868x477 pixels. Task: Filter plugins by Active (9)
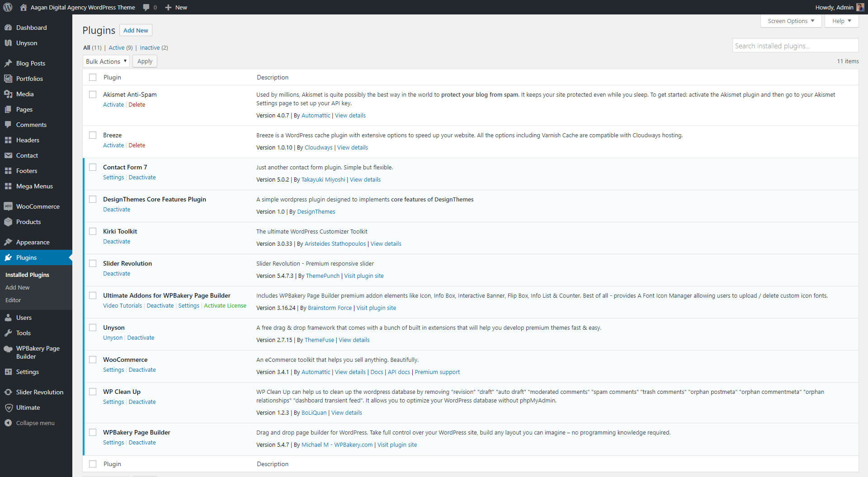pos(121,47)
